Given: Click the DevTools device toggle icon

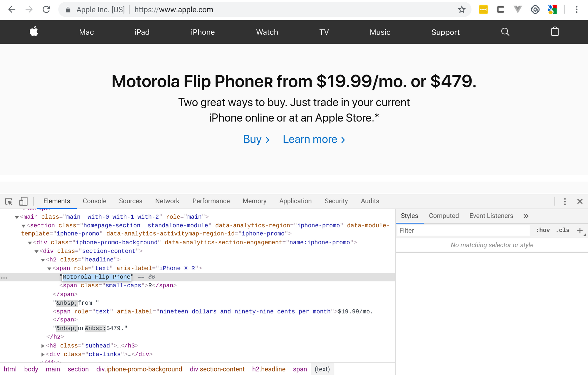Looking at the screenshot, I should tap(23, 201).
